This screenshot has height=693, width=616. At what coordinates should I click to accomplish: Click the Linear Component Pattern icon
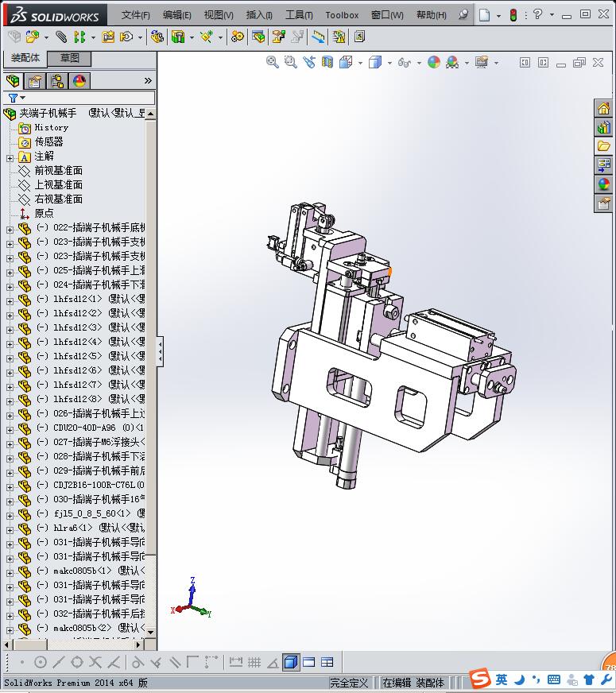coord(79,37)
